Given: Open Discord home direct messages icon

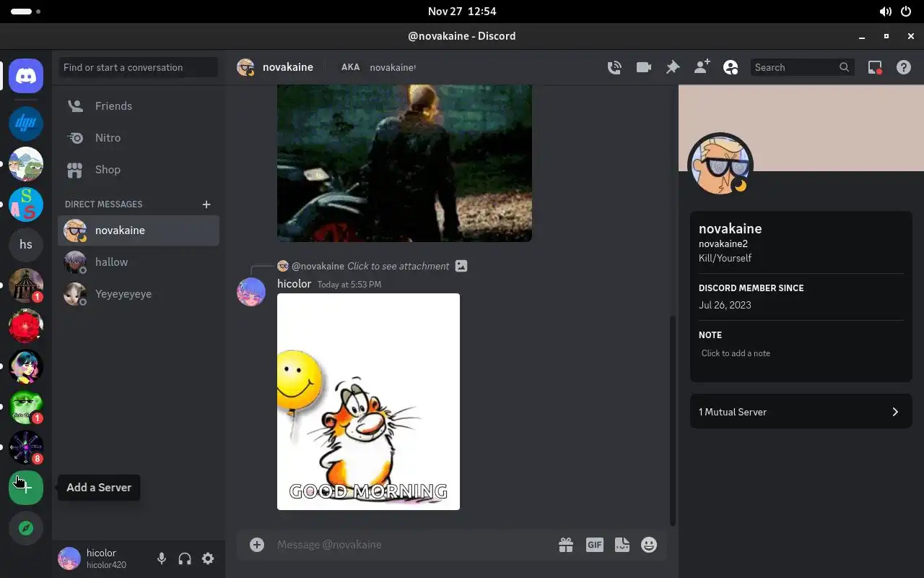Looking at the screenshot, I should tap(26, 75).
